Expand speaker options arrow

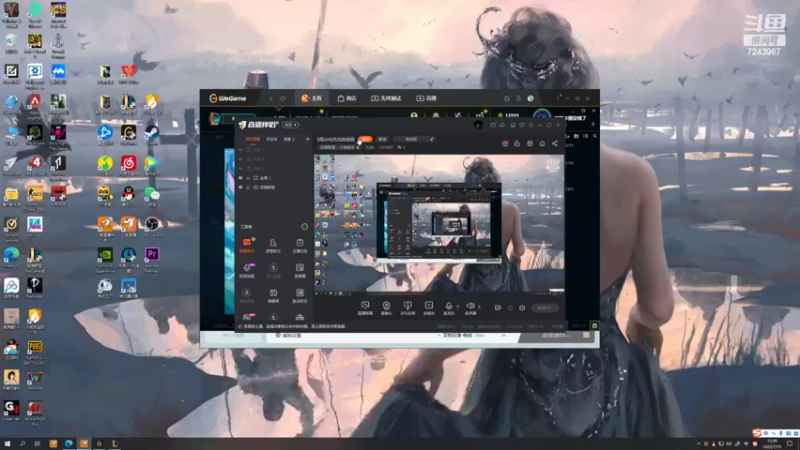479,306
